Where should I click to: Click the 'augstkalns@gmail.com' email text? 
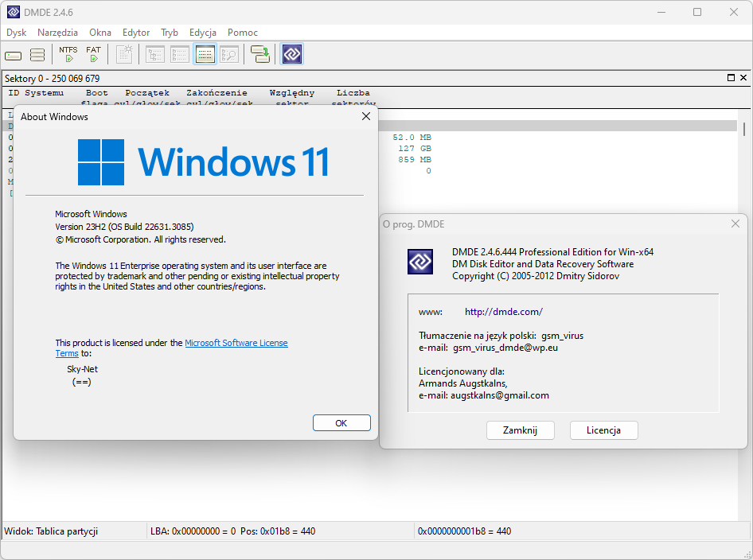click(499, 395)
